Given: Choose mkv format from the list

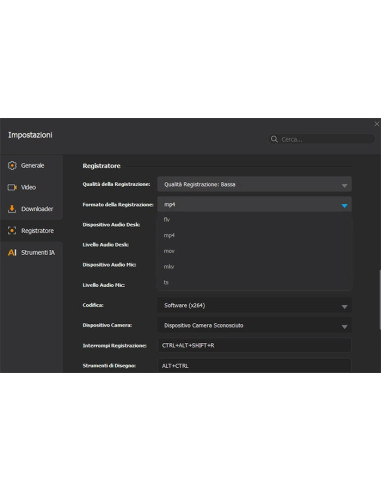Looking at the screenshot, I should click(x=254, y=267).
